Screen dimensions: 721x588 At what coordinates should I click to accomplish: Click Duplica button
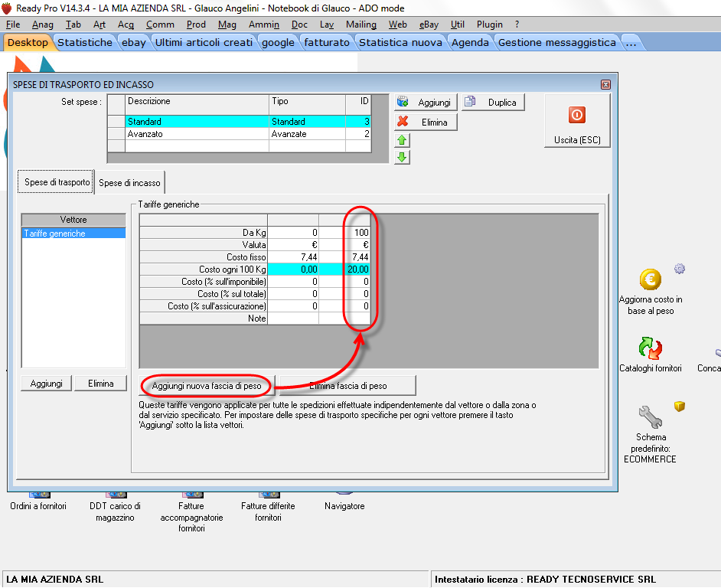pos(493,102)
